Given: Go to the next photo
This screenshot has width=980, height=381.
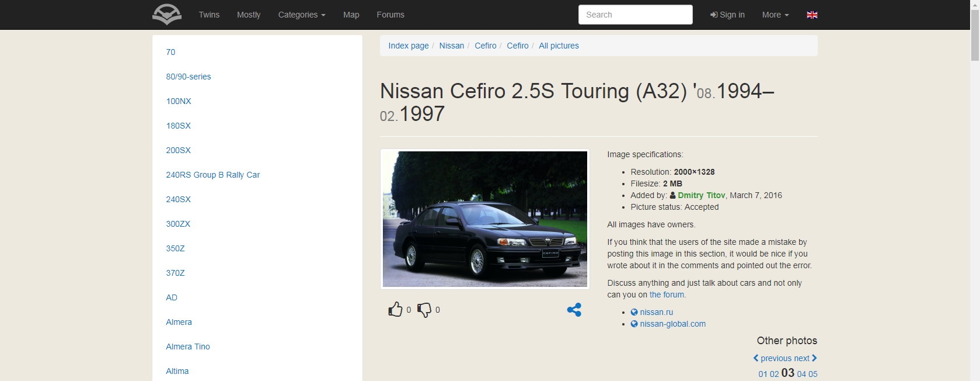Looking at the screenshot, I should 805,358.
